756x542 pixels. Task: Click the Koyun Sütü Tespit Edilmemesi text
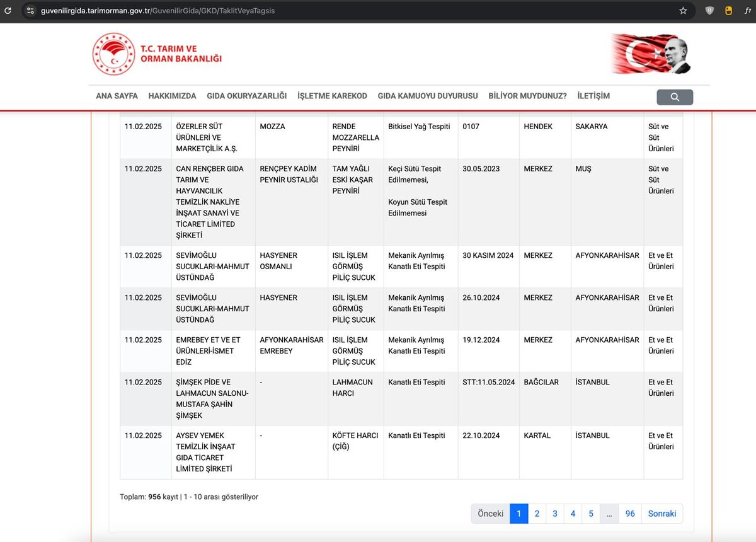418,208
